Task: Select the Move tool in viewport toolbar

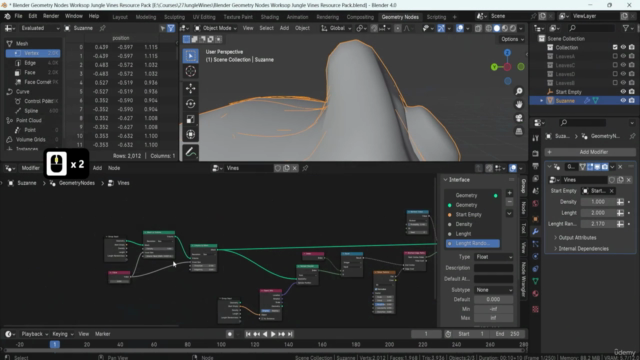Action: (x=191, y=88)
